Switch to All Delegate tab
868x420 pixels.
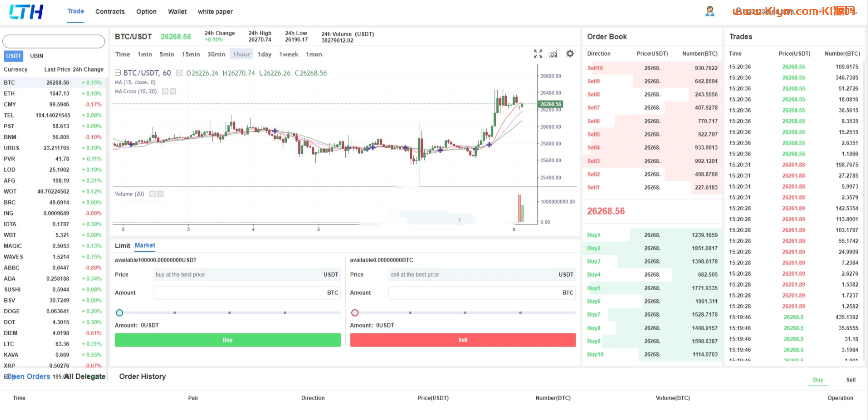tap(85, 377)
